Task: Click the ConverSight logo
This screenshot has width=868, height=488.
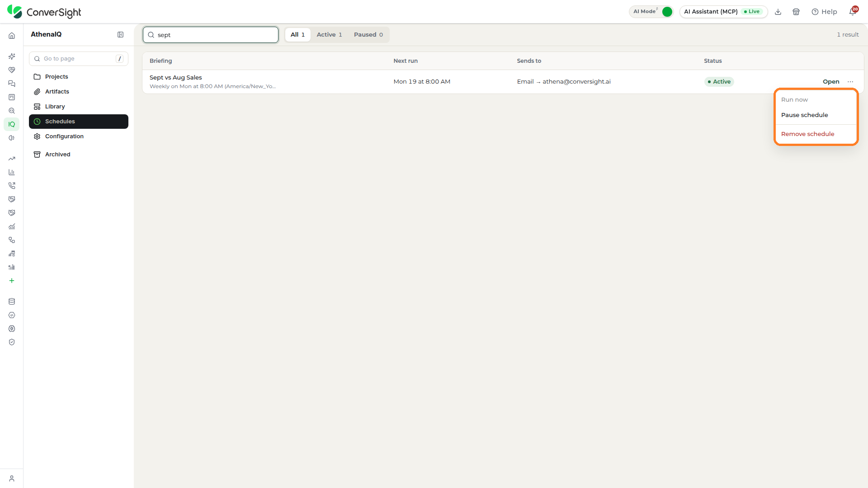Action: [x=44, y=12]
